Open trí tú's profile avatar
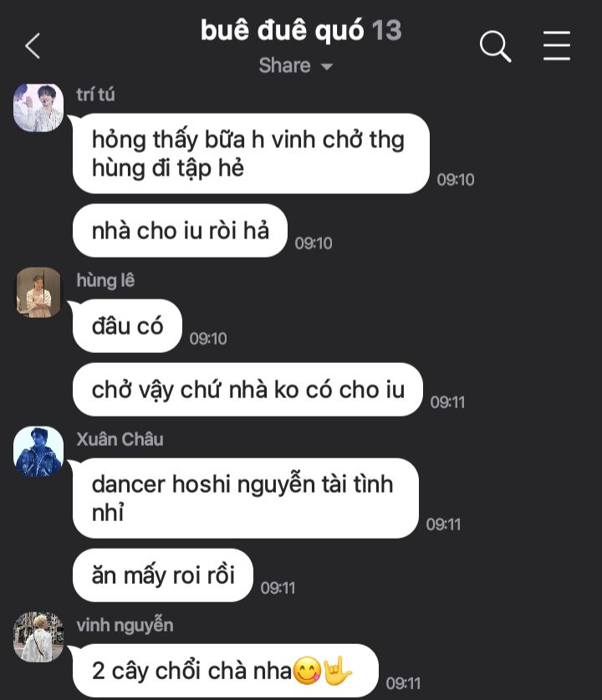The width and height of the screenshot is (602, 700). (38, 108)
